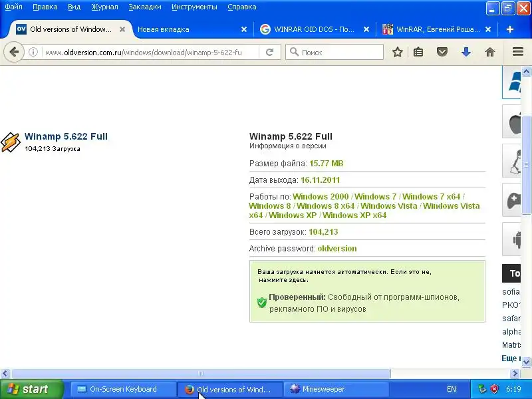Open new tab with plus button
Viewport: 532px width, 399px height.
[x=509, y=29]
